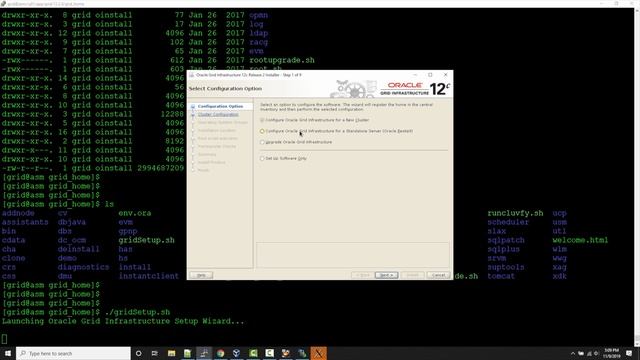This screenshot has width=640, height=360.
Task: Click the Next button in installer
Action: pyautogui.click(x=386, y=275)
